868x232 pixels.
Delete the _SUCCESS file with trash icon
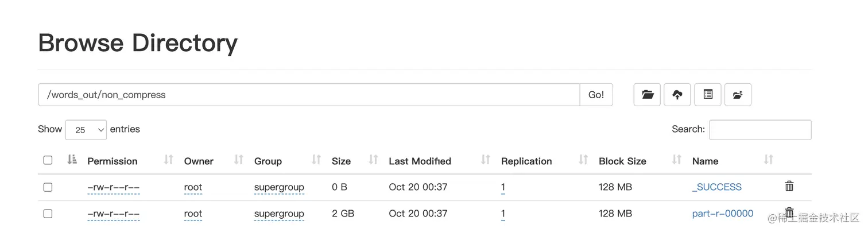(x=789, y=186)
